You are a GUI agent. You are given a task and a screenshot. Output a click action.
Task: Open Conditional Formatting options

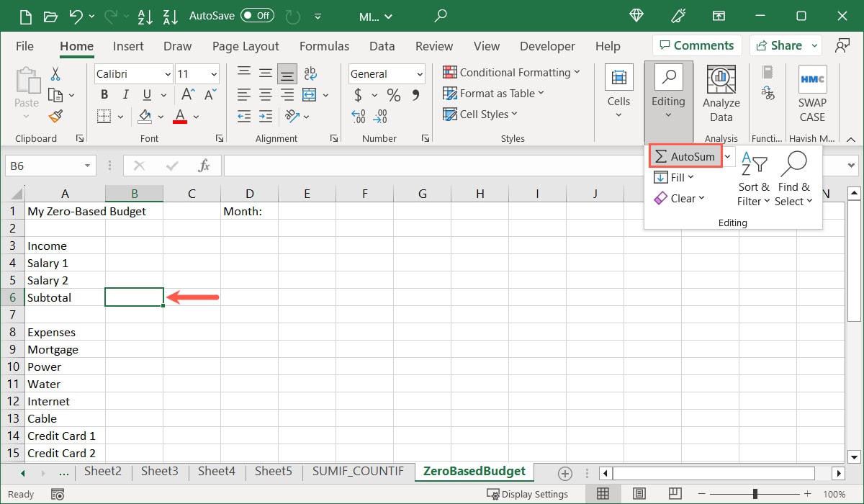[x=511, y=72]
